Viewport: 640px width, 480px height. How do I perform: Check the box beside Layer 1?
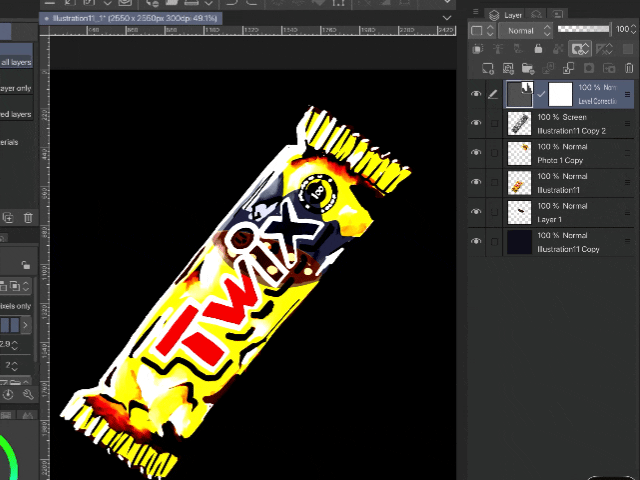coord(494,212)
